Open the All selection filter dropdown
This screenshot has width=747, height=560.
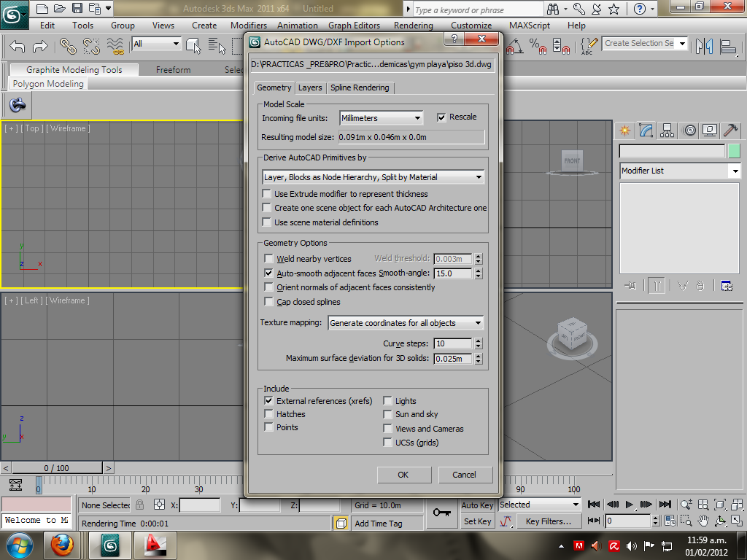point(156,44)
